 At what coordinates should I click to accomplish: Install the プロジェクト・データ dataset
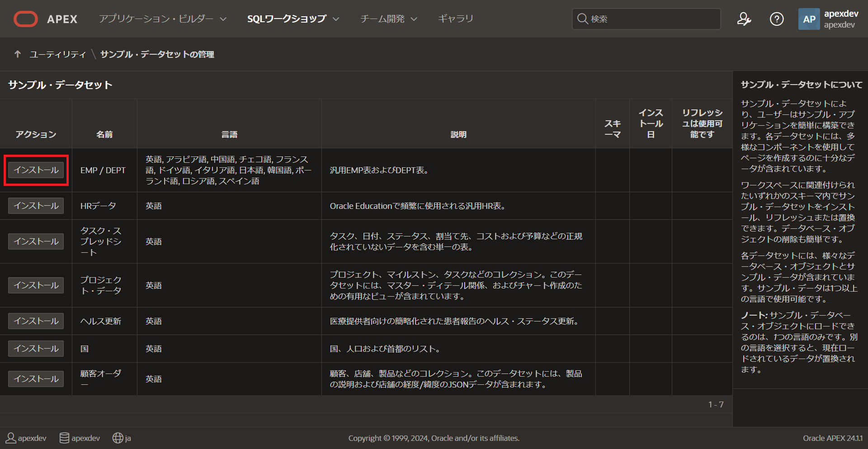36,285
